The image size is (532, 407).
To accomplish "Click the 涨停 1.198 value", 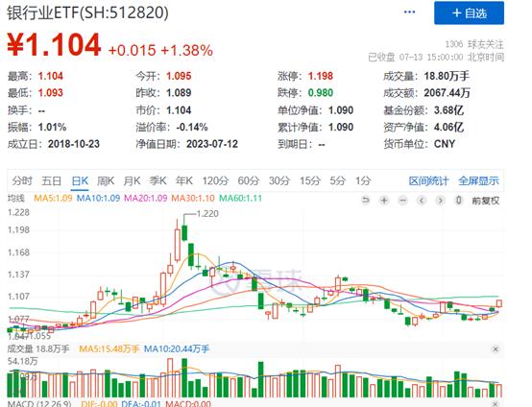I will click(x=321, y=77).
